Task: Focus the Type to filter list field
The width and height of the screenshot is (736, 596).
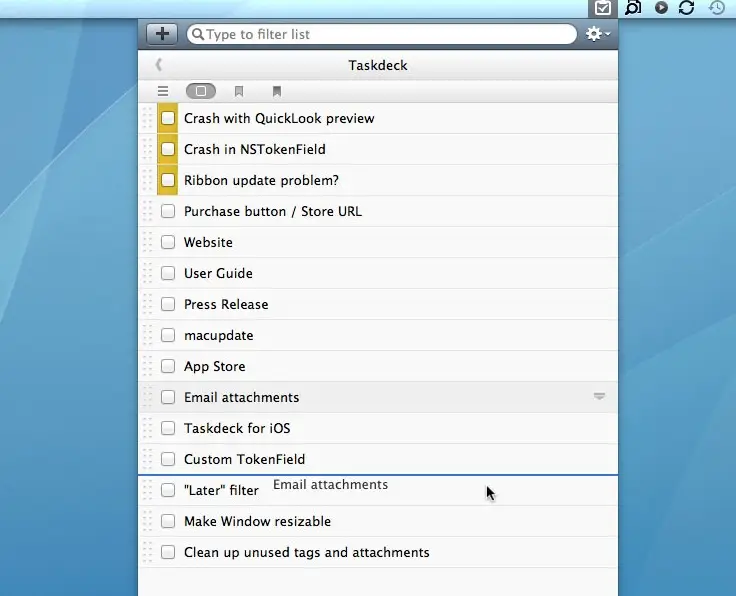Action: coord(382,34)
